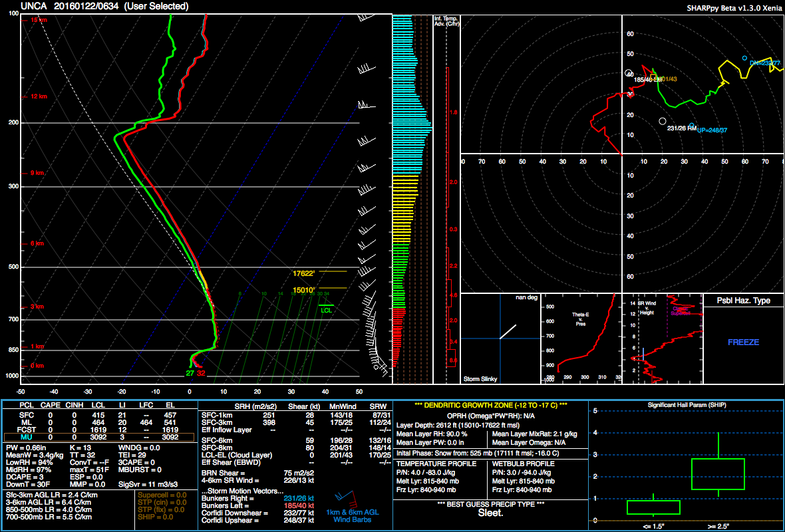The height and width of the screenshot is (532, 785).
Task: Click the MeanW = 3.4g/kg value
Action: pyautogui.click(x=34, y=456)
